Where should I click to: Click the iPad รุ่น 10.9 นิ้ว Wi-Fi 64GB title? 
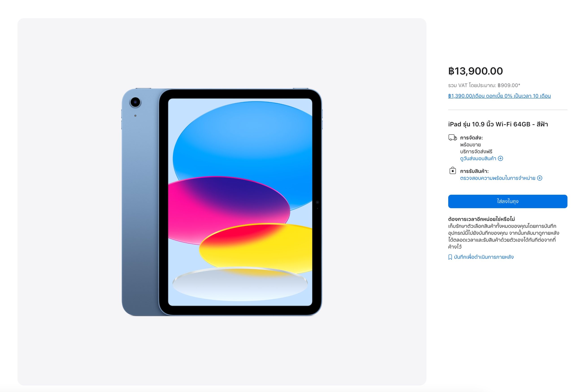[498, 124]
